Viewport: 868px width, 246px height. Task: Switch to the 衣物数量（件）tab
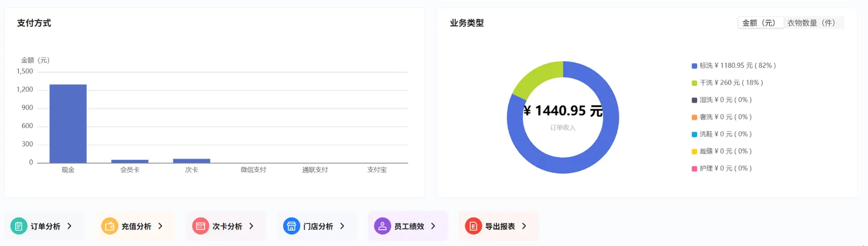[x=813, y=23]
